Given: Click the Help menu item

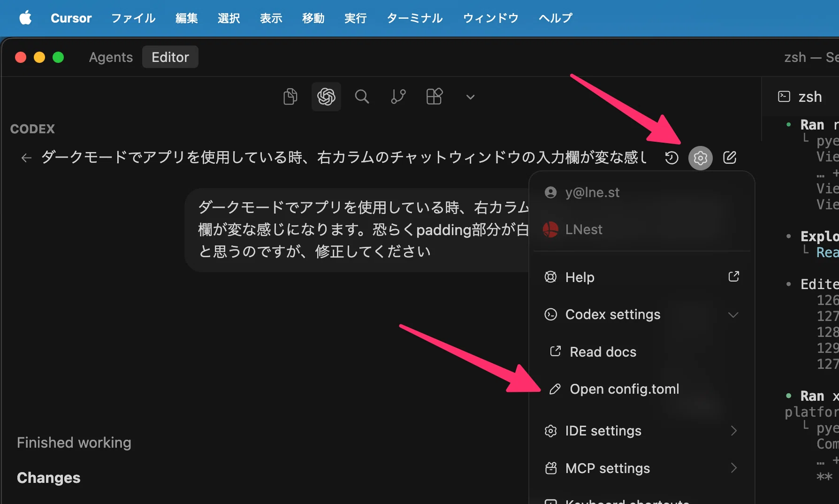Looking at the screenshot, I should click(641, 277).
